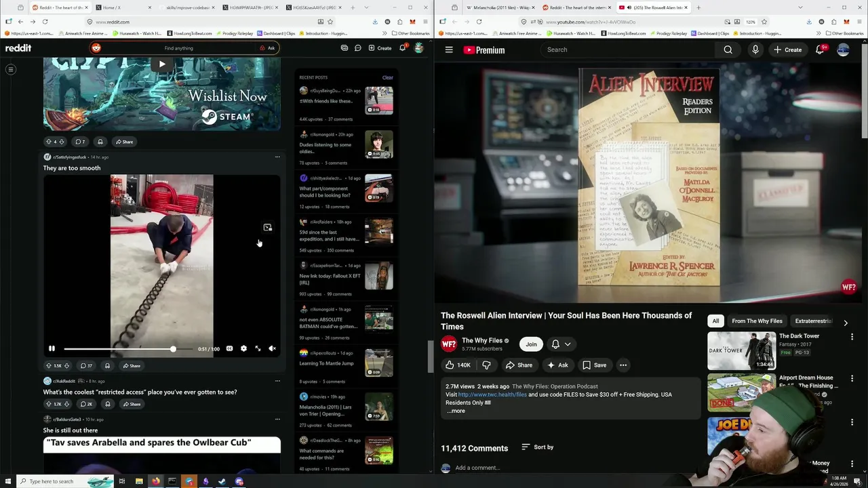Open the options menu of the AskReddit post
The width and height of the screenshot is (868, 488).
(277, 381)
